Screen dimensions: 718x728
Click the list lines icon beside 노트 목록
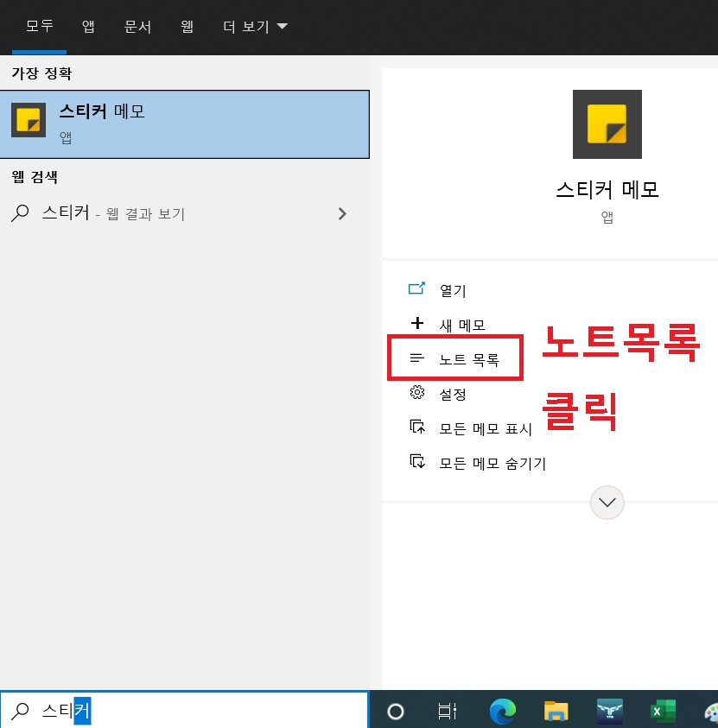[417, 358]
